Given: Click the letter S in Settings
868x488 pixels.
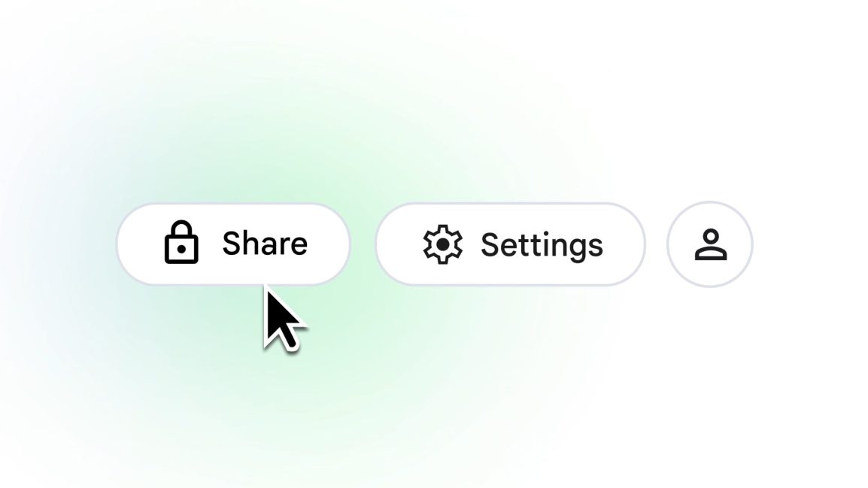Looking at the screenshot, I should tap(490, 244).
